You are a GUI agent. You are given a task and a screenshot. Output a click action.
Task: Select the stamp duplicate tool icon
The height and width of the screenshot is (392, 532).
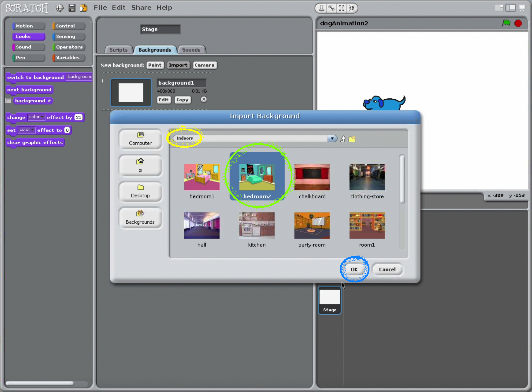click(x=321, y=8)
